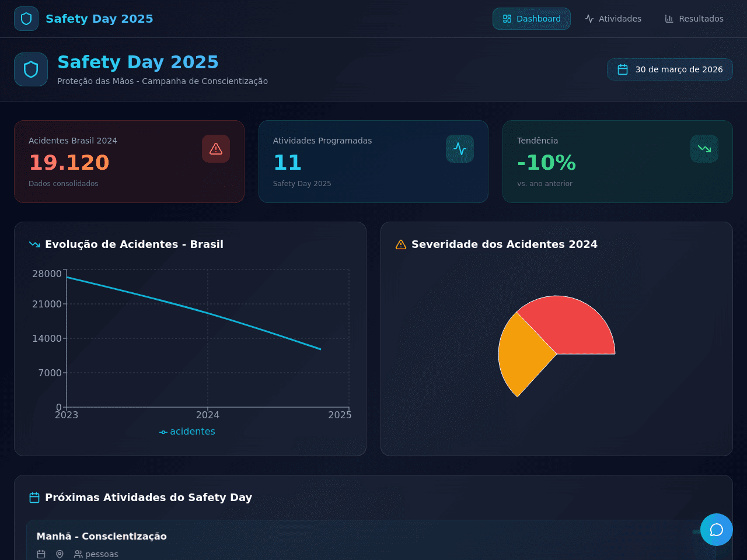Click the calendar icon in date badge
This screenshot has height=560, width=747.
coord(623,69)
